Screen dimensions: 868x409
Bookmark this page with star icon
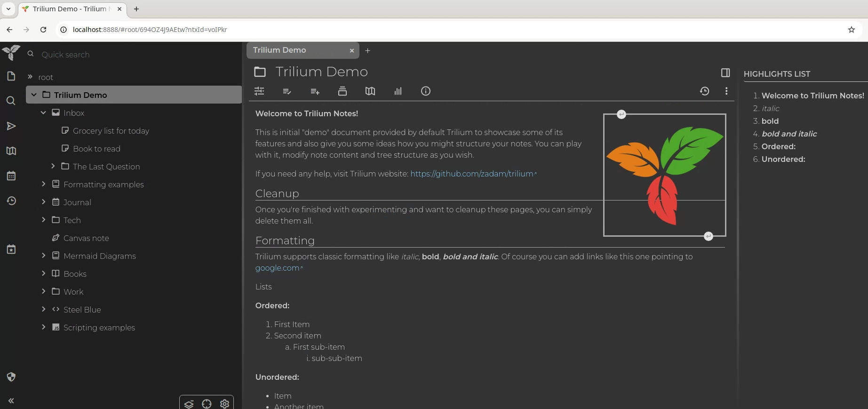851,30
